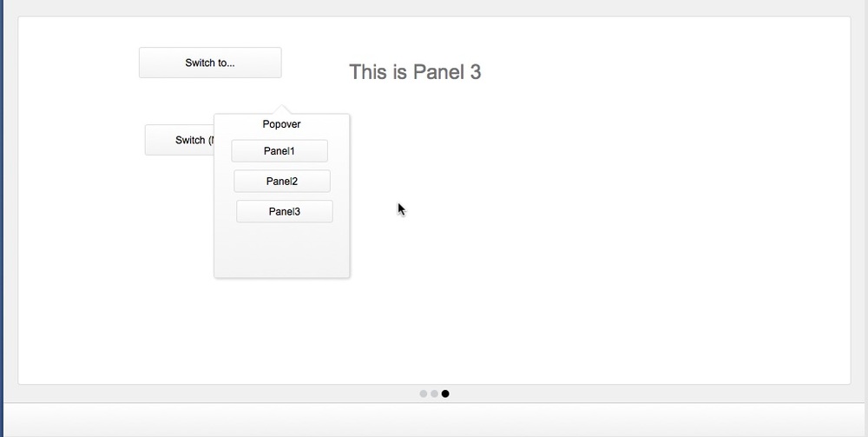868x437 pixels.
Task: Click the active black page indicator dot
Action: pos(445,394)
